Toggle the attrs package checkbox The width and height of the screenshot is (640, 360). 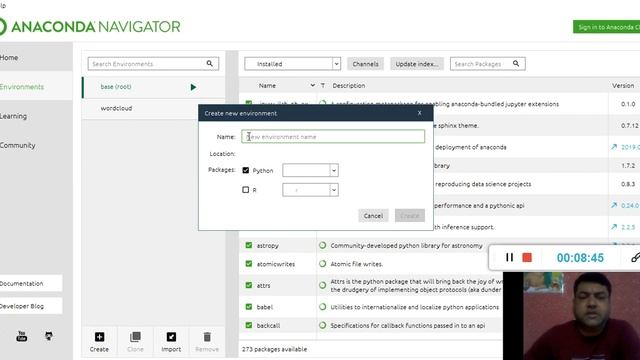pos(249,285)
